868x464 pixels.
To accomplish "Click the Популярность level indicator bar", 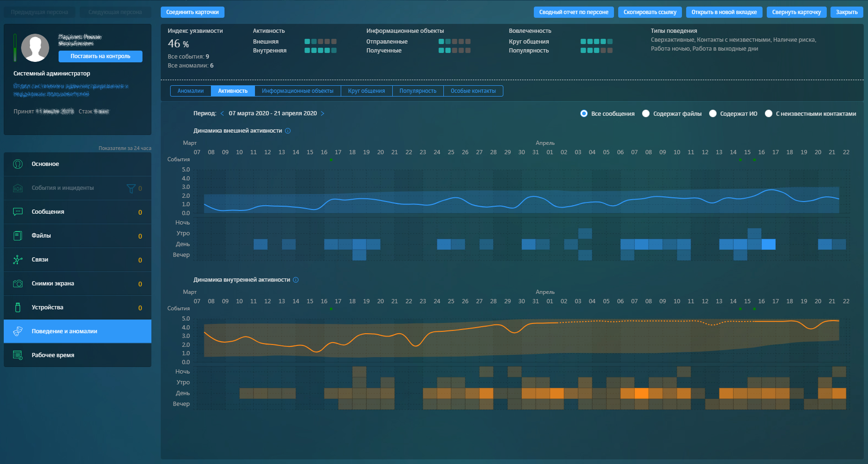I will pyautogui.click(x=597, y=51).
